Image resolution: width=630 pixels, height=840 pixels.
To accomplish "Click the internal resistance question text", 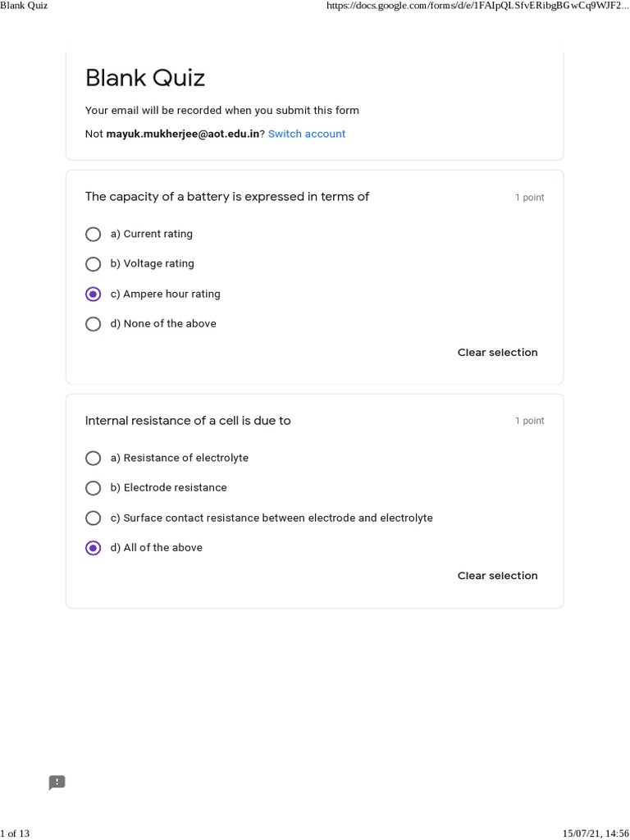I will click(188, 421).
